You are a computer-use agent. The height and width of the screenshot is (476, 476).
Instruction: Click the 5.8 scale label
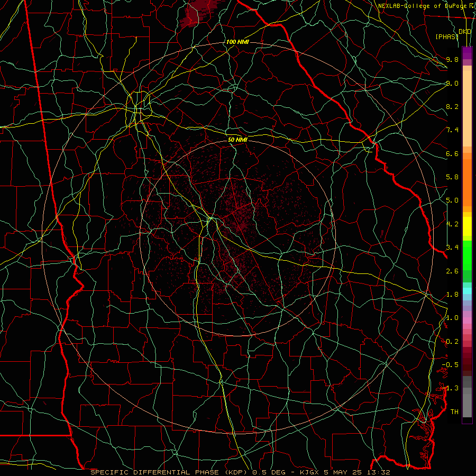point(452,177)
